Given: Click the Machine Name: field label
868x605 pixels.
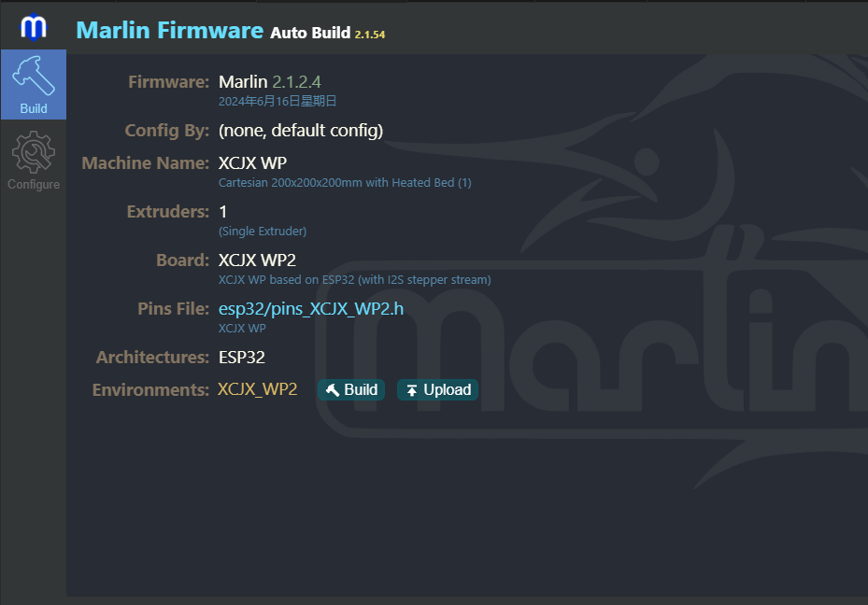Looking at the screenshot, I should [x=146, y=163].
